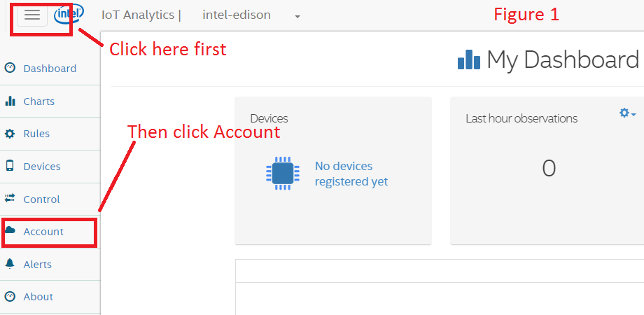Image resolution: width=644 pixels, height=315 pixels.
Task: Click the Intel logo
Action: point(68,15)
